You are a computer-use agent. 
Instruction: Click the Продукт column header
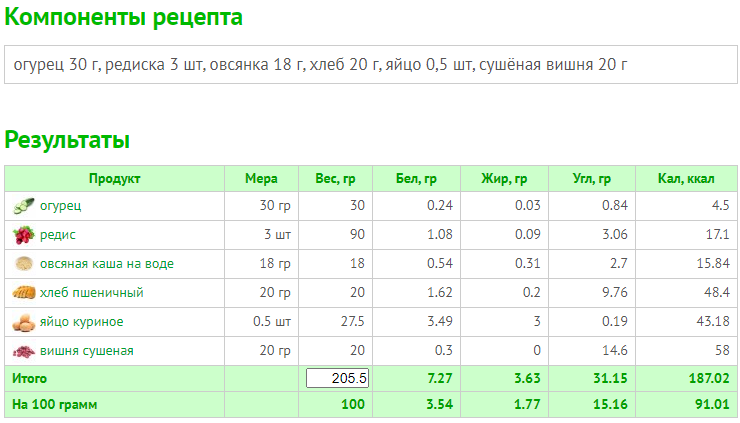pyautogui.click(x=115, y=179)
